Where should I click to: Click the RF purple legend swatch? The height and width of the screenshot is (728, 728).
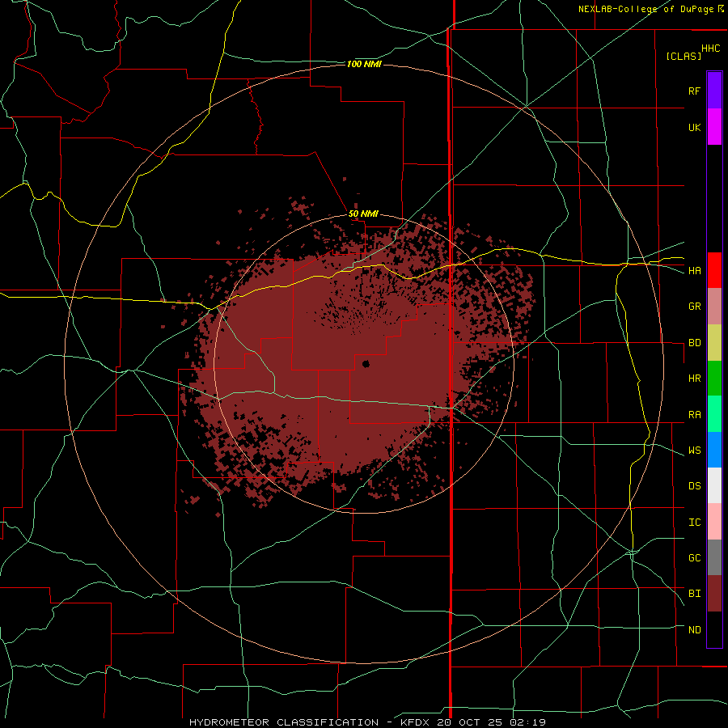pyautogui.click(x=714, y=91)
